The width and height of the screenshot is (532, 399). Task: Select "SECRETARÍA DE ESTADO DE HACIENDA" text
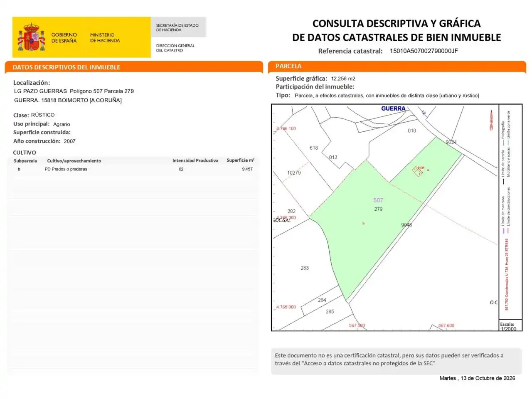[x=177, y=27]
